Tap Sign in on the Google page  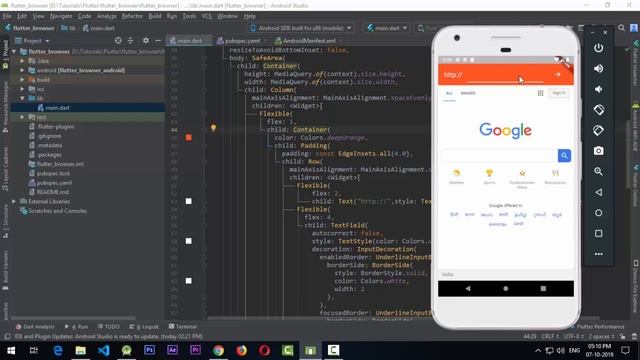559,93
